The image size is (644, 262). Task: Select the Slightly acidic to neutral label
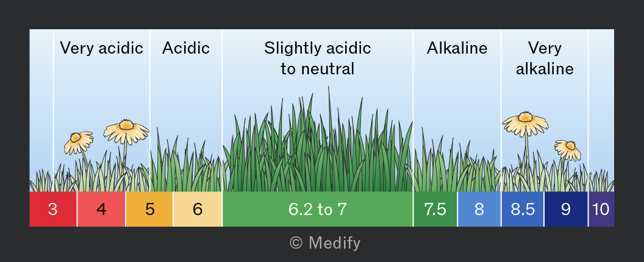pyautogui.click(x=318, y=58)
